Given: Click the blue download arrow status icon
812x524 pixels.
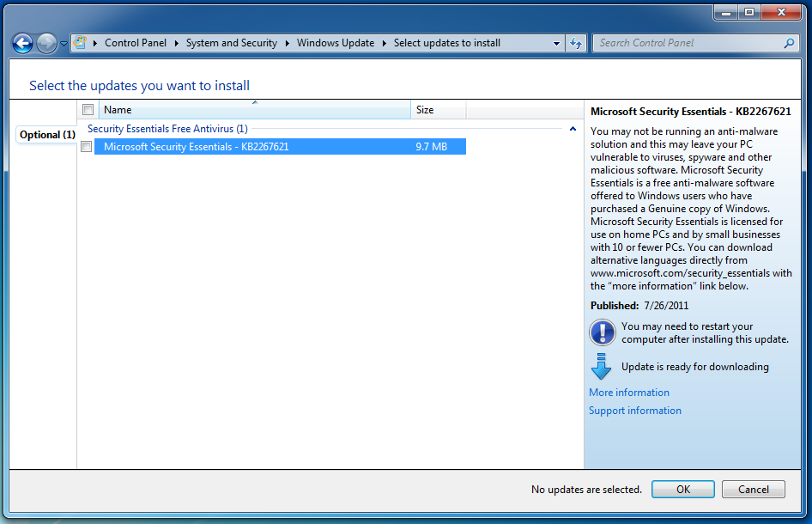Looking at the screenshot, I should coord(602,367).
